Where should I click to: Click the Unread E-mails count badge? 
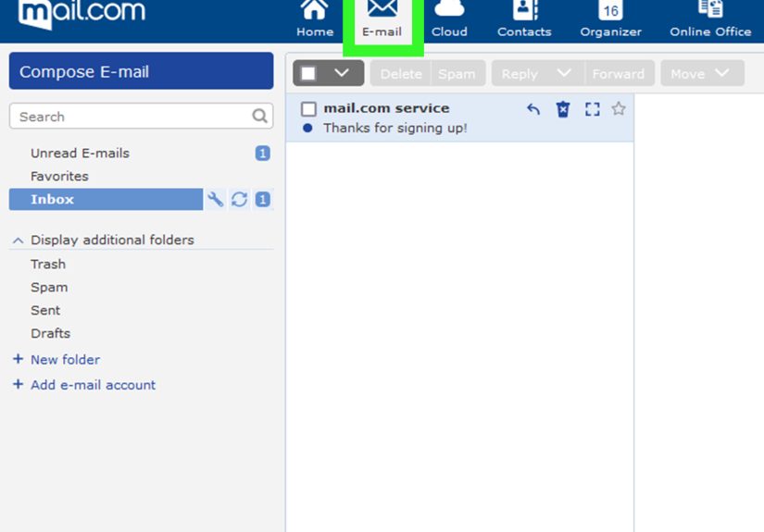pyautogui.click(x=263, y=154)
